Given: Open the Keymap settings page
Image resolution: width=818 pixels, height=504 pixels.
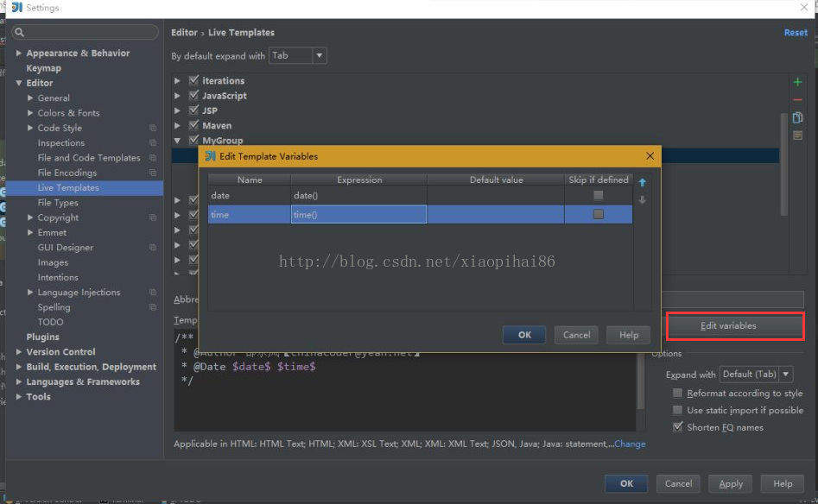Looking at the screenshot, I should coord(43,68).
